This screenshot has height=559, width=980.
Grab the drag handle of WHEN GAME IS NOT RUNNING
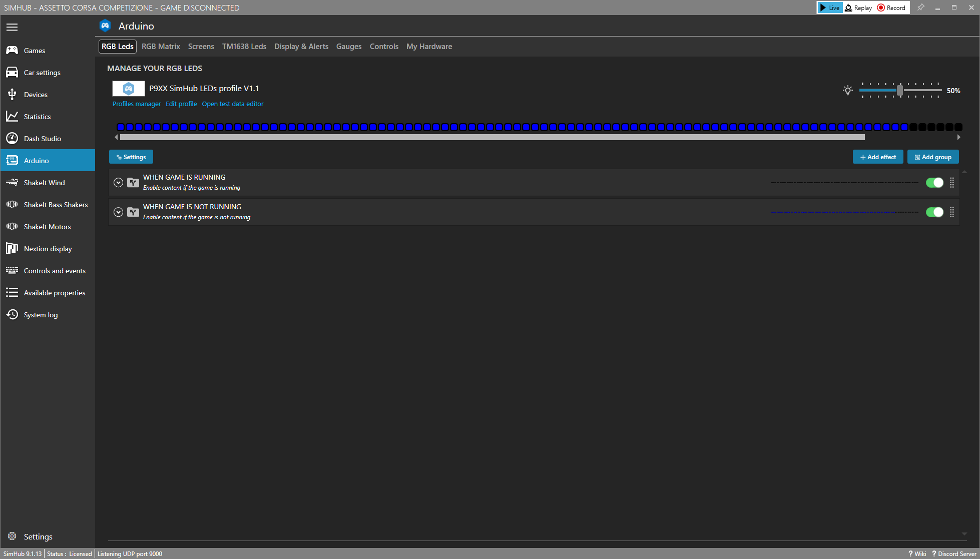[x=952, y=212]
